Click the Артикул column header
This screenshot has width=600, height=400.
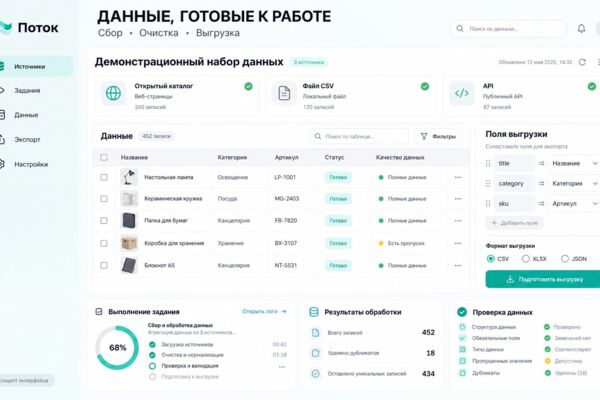[286, 157]
